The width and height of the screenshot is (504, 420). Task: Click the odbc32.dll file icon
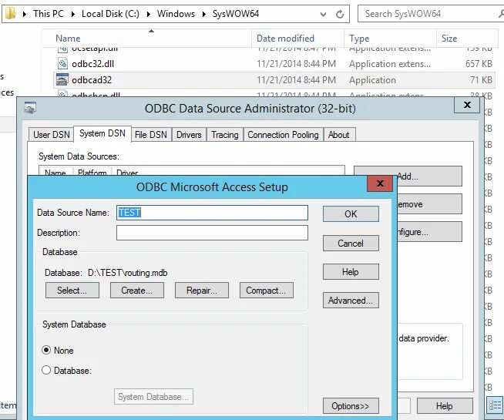pyautogui.click(x=62, y=64)
